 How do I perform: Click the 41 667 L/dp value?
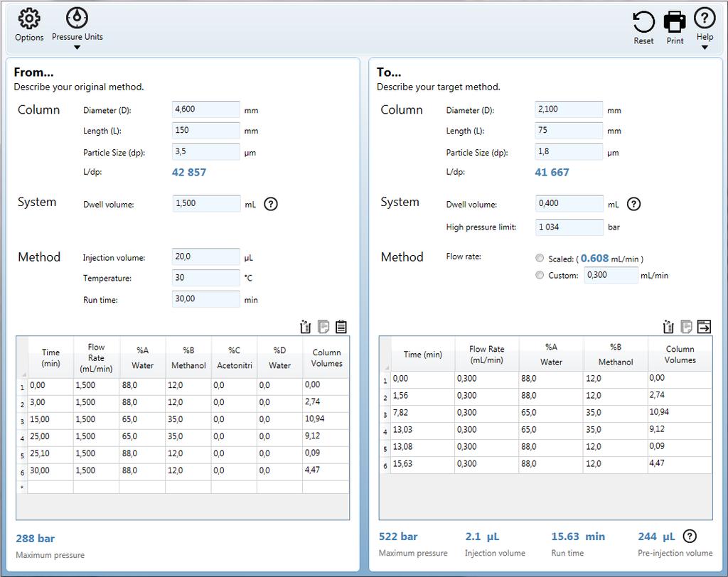[552, 172]
